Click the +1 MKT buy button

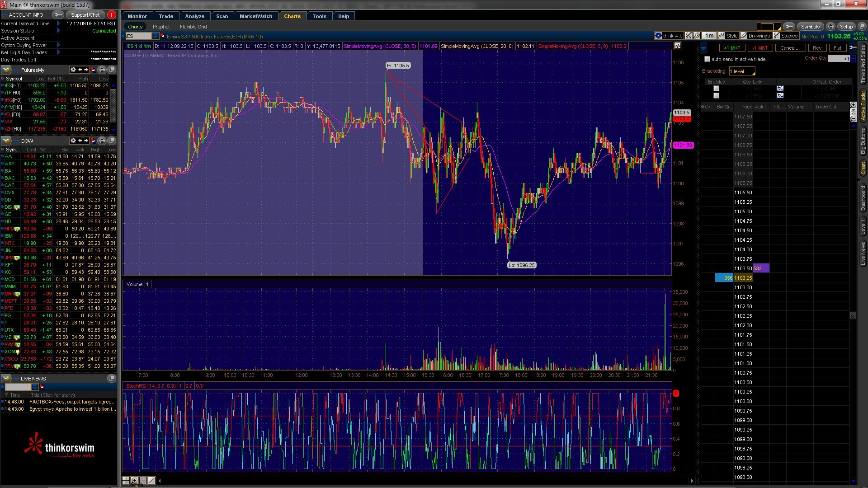732,48
